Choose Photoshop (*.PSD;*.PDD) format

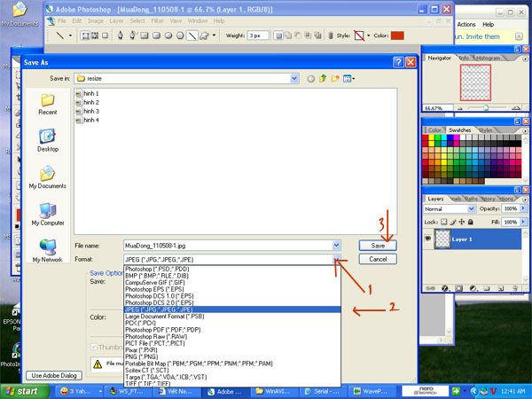pyautogui.click(x=232, y=269)
